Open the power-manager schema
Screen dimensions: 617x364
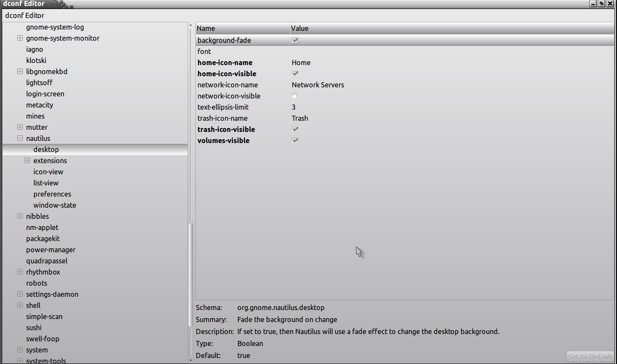click(x=51, y=250)
